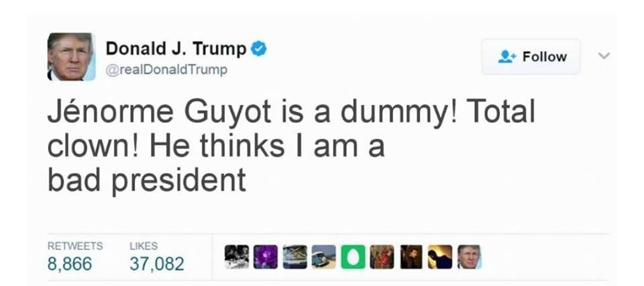The image size is (644, 286).
Task: Open the last liker avatar on the right
Action: [470, 257]
